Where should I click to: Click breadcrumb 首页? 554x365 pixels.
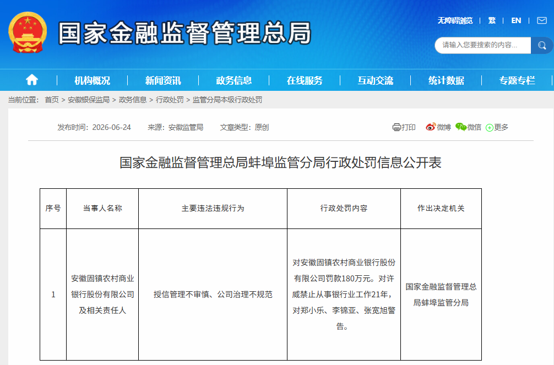point(52,100)
